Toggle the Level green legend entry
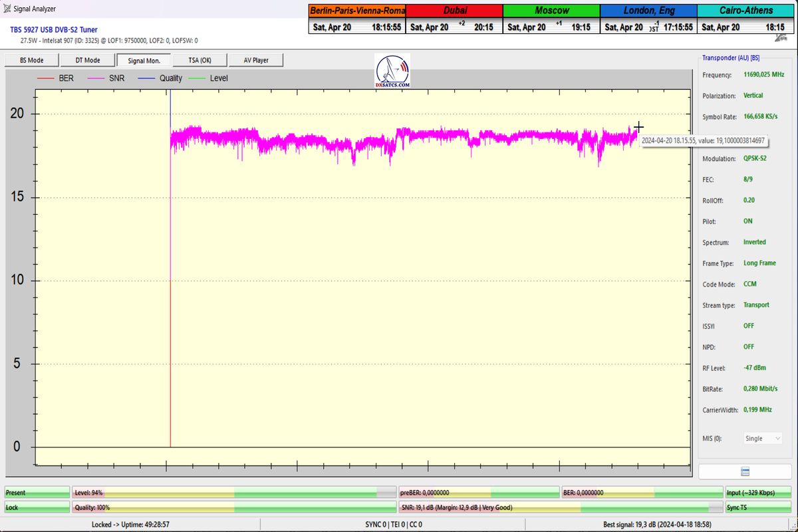798x532 pixels. coord(209,78)
